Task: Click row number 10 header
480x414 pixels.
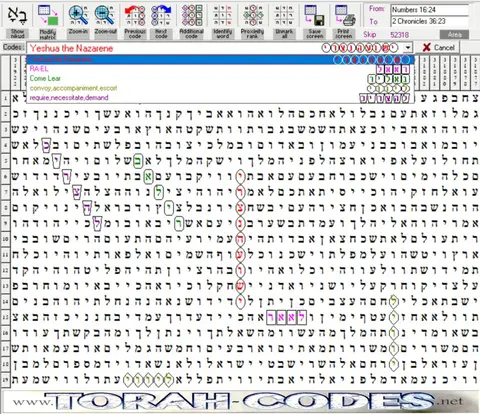Action: (x=6, y=239)
